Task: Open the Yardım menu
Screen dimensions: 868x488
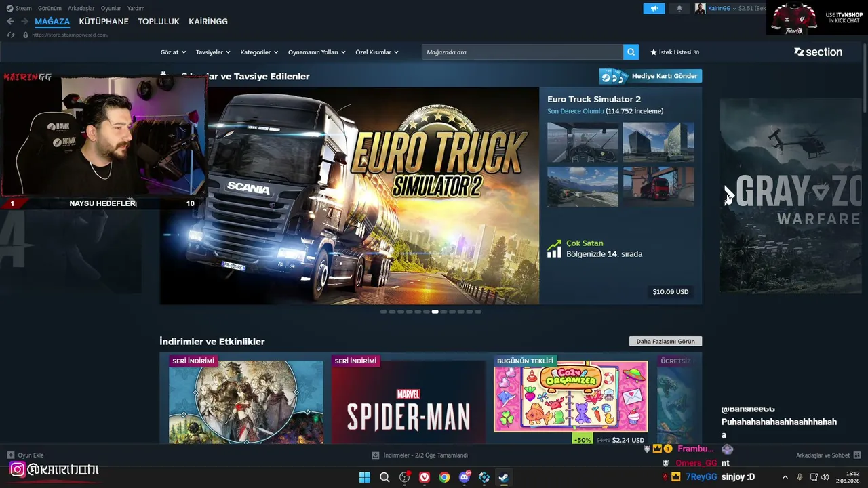Action: coord(136,9)
